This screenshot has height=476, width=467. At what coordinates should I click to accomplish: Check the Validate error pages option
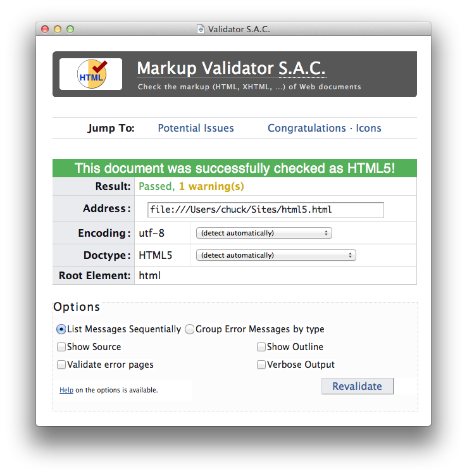61,365
